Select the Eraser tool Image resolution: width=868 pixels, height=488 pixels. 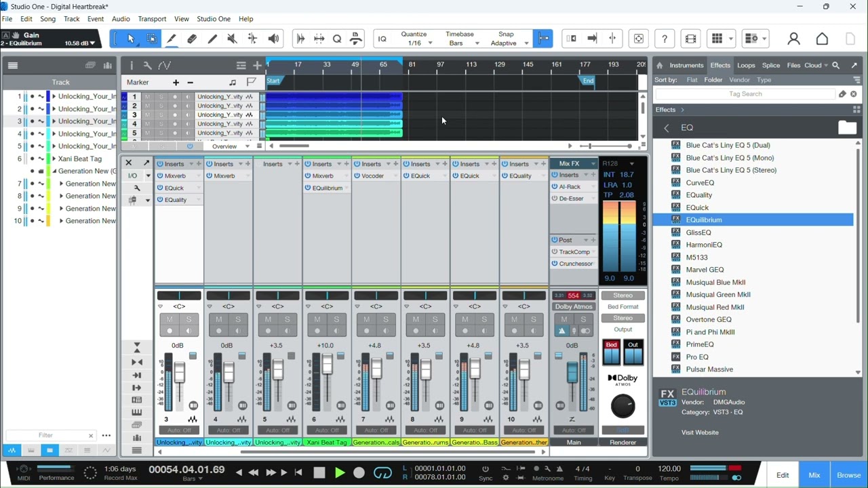coord(192,39)
